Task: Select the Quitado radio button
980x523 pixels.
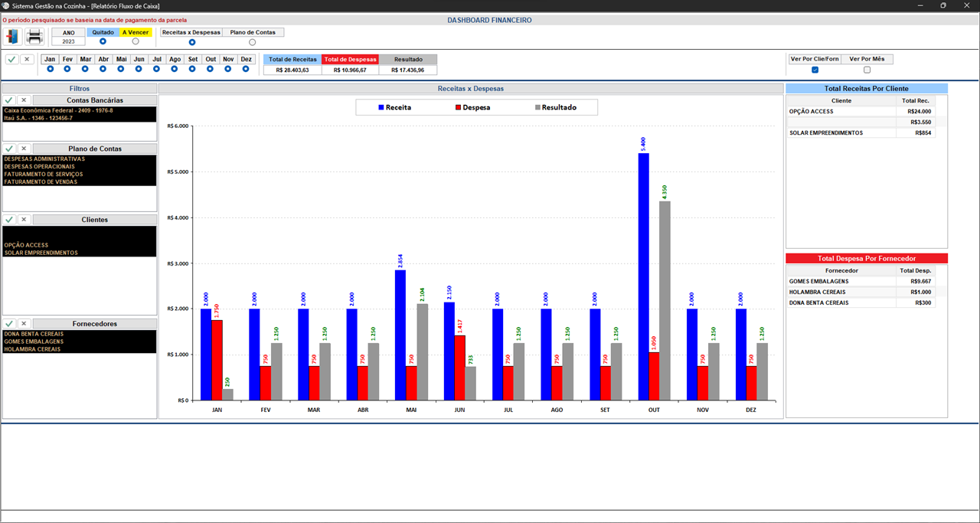Action: tap(103, 41)
